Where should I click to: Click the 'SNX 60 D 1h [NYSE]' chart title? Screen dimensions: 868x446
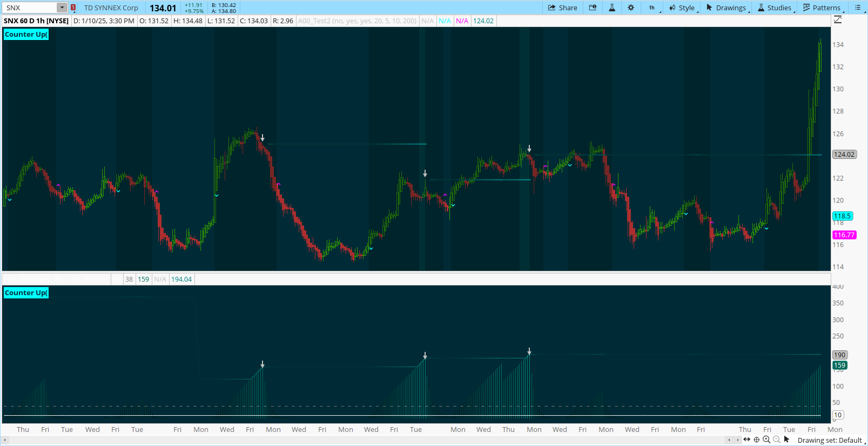coord(36,21)
